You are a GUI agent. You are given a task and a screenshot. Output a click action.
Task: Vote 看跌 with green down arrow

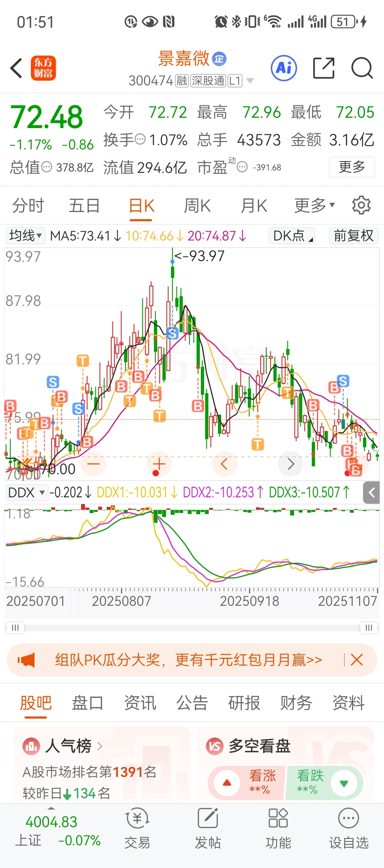[x=344, y=783]
